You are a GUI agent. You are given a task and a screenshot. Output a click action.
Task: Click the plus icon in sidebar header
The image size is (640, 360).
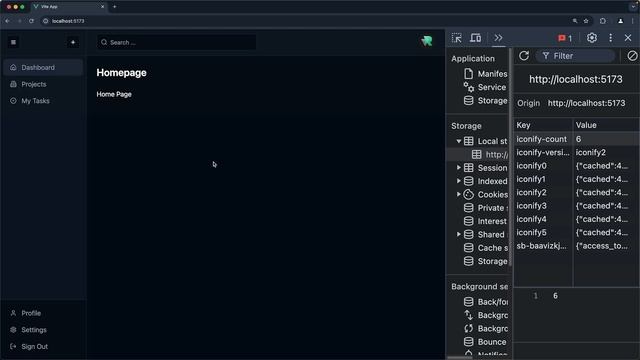click(x=73, y=42)
